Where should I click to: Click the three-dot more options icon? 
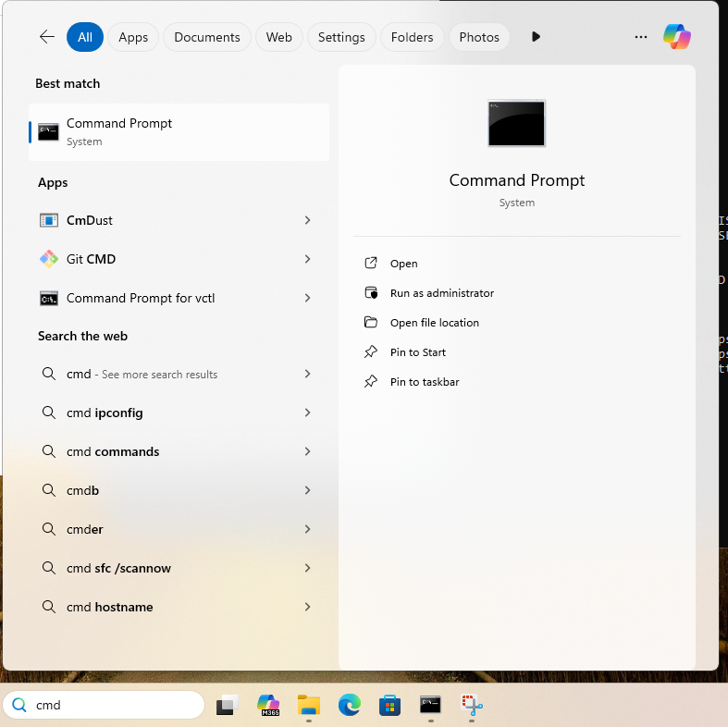pyautogui.click(x=641, y=37)
